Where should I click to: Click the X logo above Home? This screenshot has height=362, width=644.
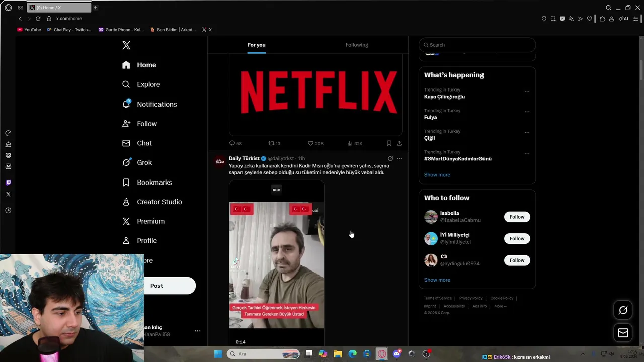126,45
